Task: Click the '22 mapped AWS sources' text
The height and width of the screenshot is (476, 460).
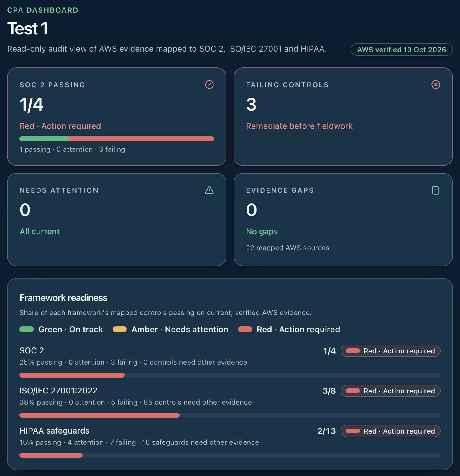Action: tap(288, 248)
